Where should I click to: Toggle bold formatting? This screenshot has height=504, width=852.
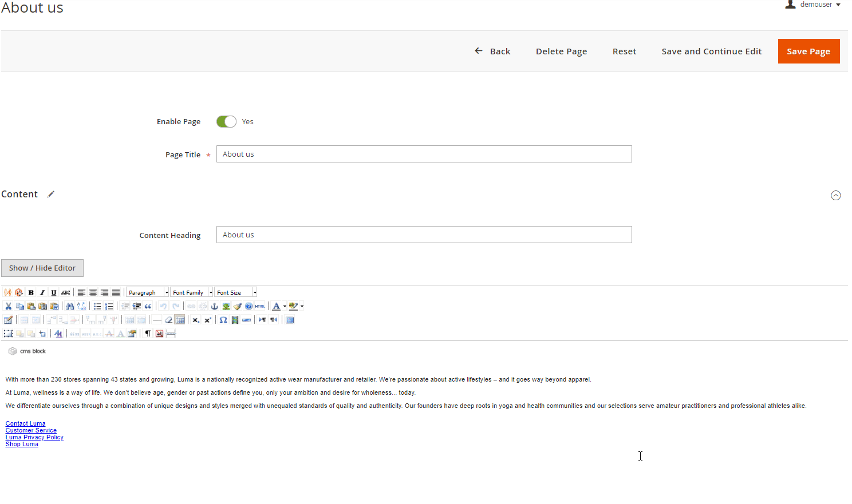(x=31, y=292)
